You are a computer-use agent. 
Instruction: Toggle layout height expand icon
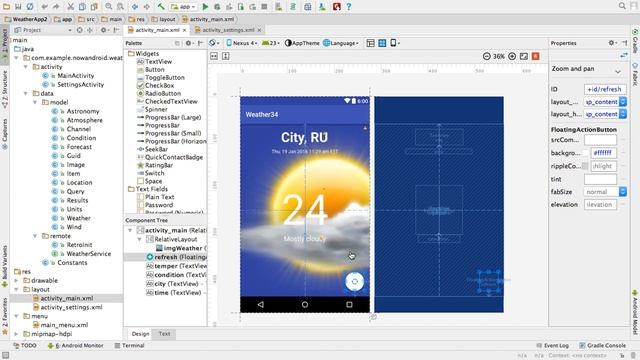tap(226, 56)
